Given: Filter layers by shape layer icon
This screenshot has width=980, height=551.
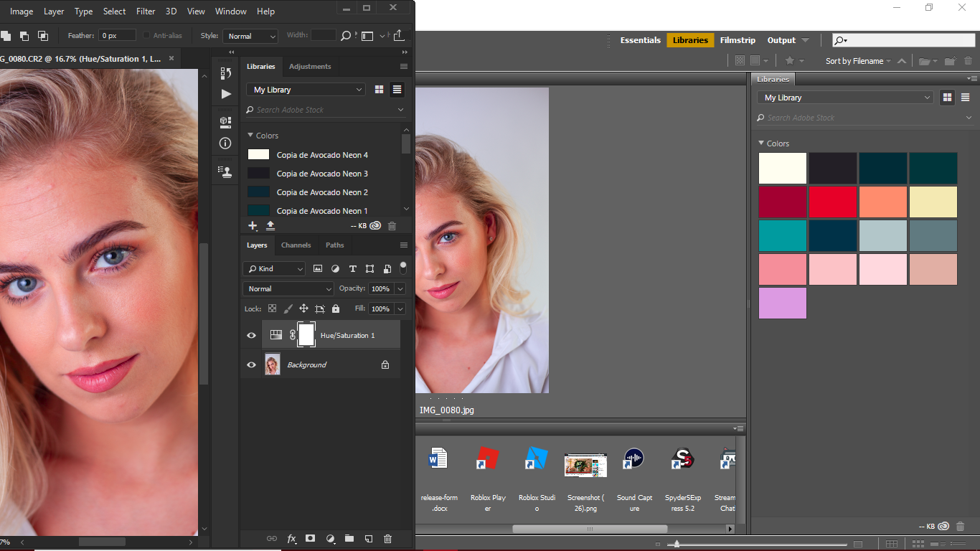Looking at the screenshot, I should (369, 268).
